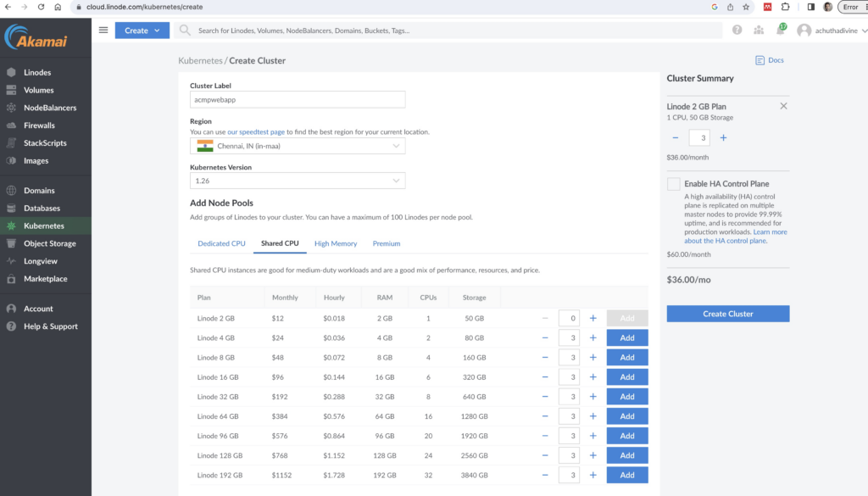Remove Linode 2 GB Plan from summary
868x496 pixels.
(x=783, y=106)
